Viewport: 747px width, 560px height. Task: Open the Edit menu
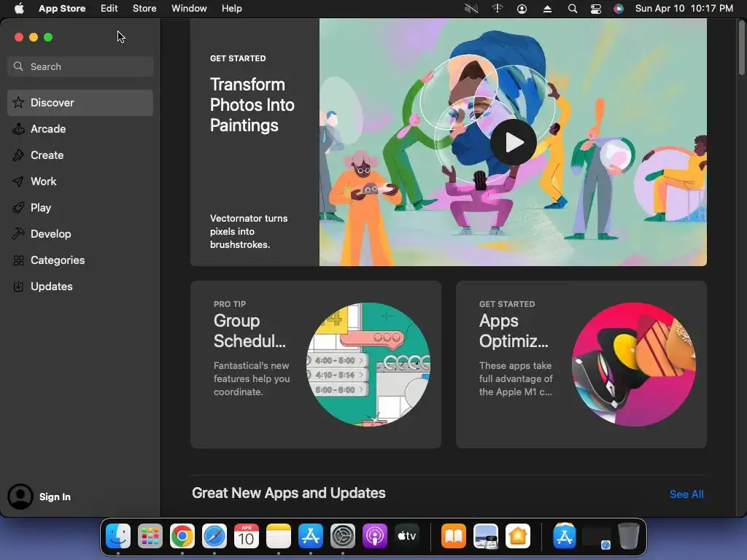pos(109,8)
